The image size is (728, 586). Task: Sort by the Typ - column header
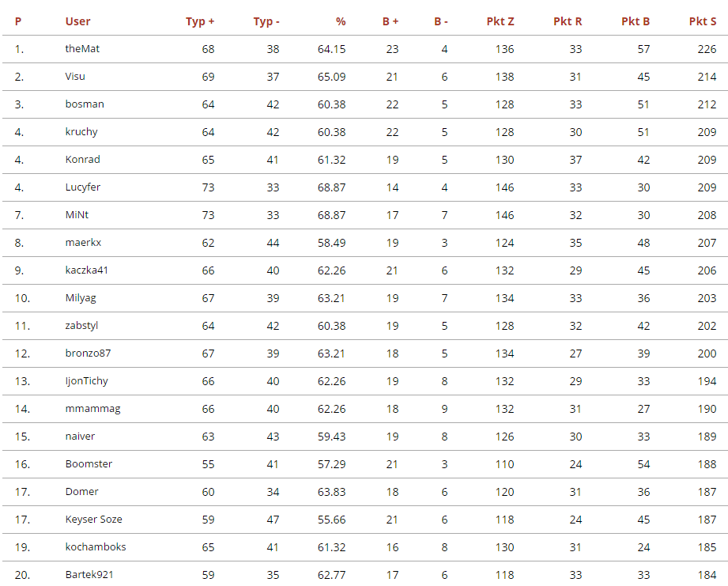(266, 21)
